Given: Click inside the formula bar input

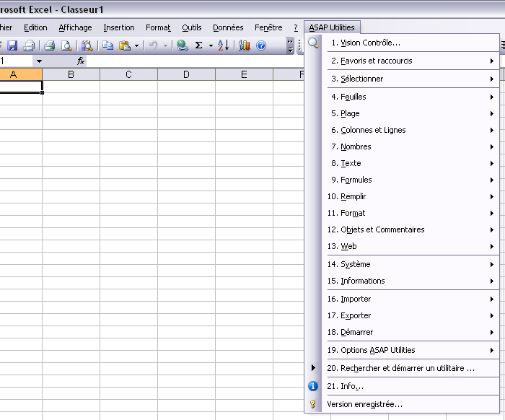Looking at the screenshot, I should coord(195,61).
